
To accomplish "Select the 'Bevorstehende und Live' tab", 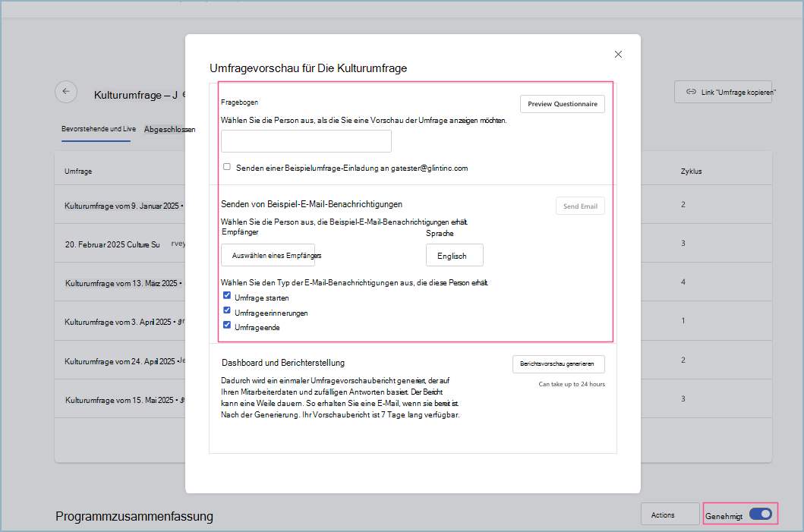I will [x=97, y=128].
